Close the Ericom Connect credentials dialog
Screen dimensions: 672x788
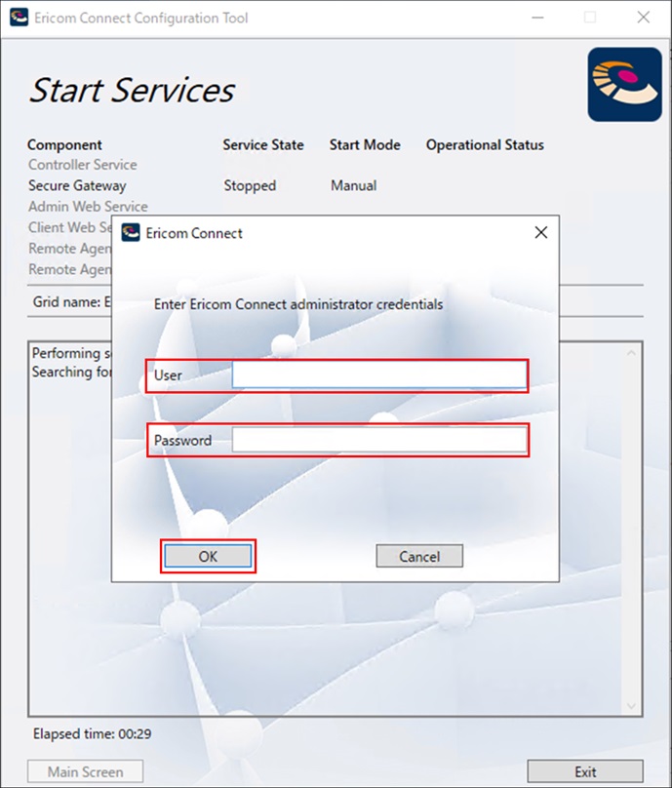coord(541,233)
